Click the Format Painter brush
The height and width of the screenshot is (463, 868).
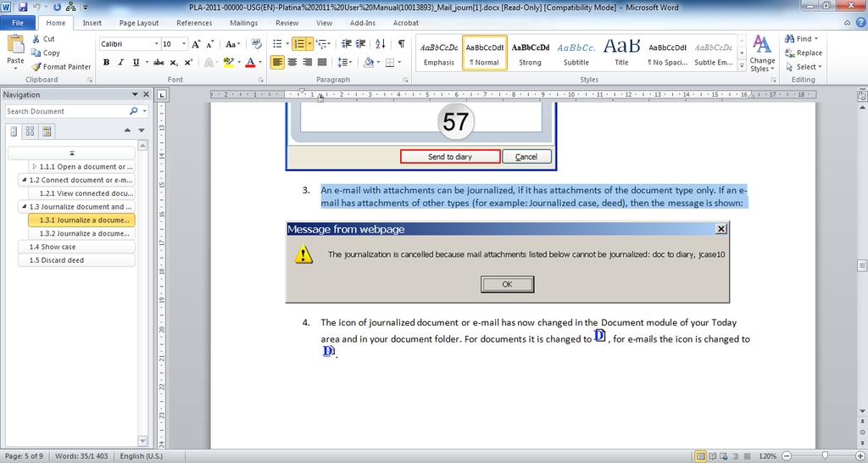pos(36,66)
